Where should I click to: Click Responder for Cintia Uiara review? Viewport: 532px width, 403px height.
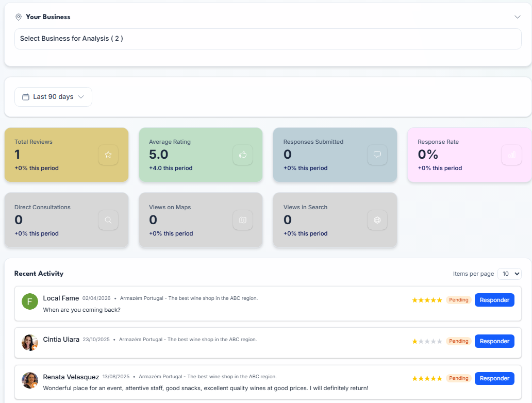(494, 341)
